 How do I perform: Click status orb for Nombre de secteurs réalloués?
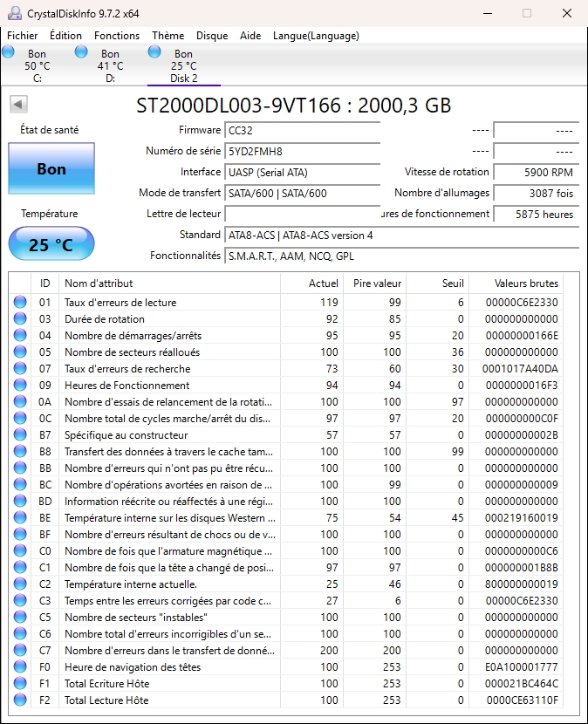click(20, 352)
